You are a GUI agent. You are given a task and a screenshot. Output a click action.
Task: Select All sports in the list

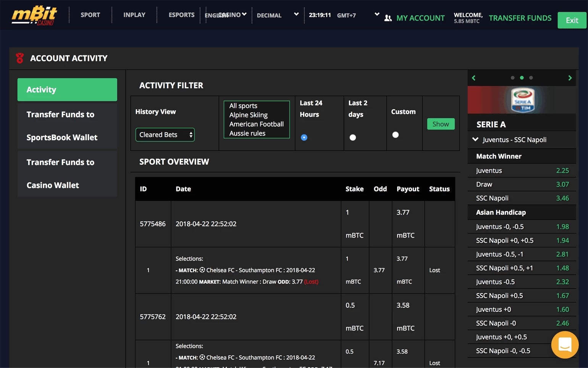pyautogui.click(x=243, y=105)
